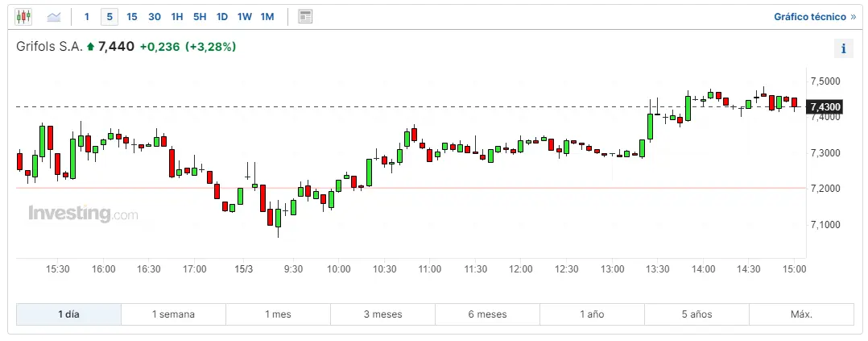
Task: Select the 1D interval
Action: [222, 17]
